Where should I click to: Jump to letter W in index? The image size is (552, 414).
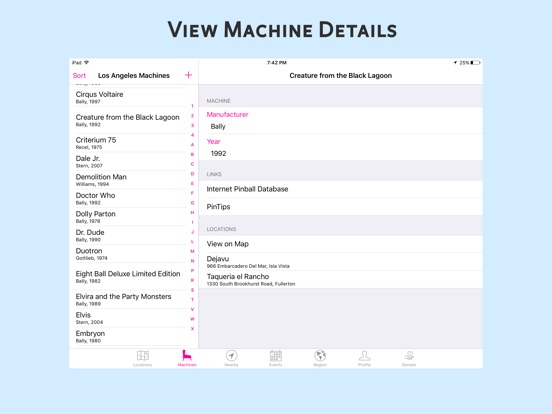tap(192, 319)
